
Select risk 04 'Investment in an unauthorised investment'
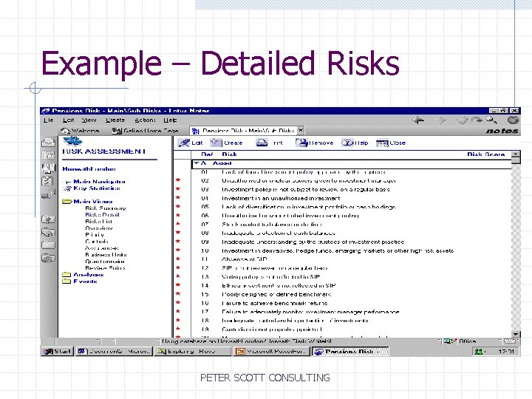click(x=280, y=198)
